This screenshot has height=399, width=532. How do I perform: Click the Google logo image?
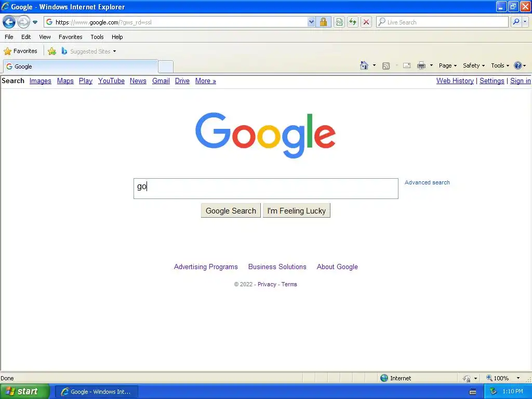(x=265, y=136)
